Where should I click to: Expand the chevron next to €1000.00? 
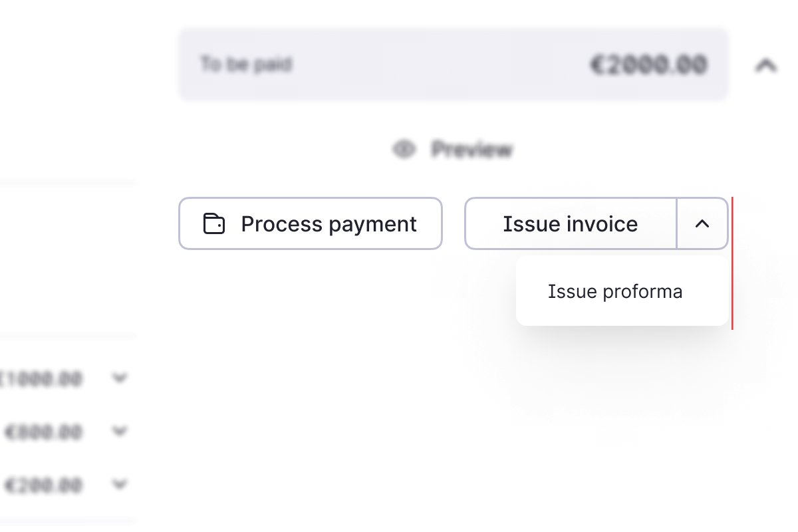(x=120, y=378)
